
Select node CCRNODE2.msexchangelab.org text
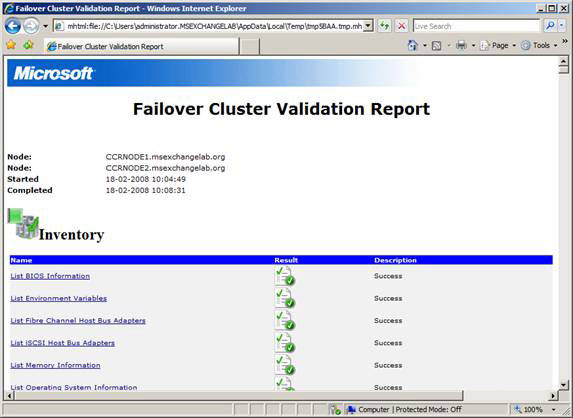165,168
